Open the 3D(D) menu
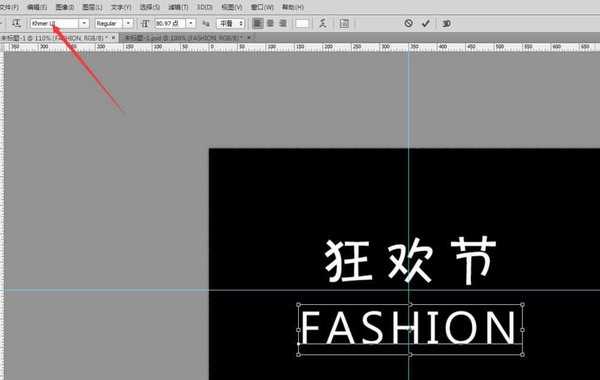Image resolution: width=600 pixels, height=380 pixels. tap(205, 7)
